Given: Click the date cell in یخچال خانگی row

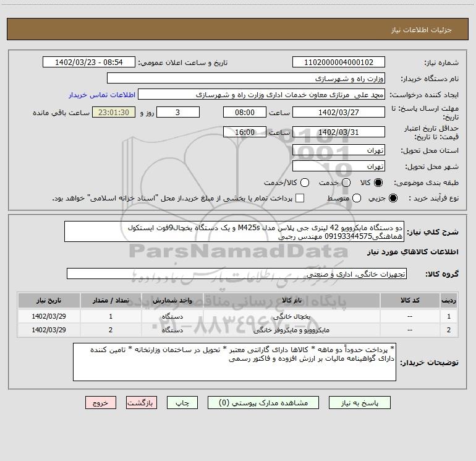Looking at the screenshot, I should (x=49, y=316).
